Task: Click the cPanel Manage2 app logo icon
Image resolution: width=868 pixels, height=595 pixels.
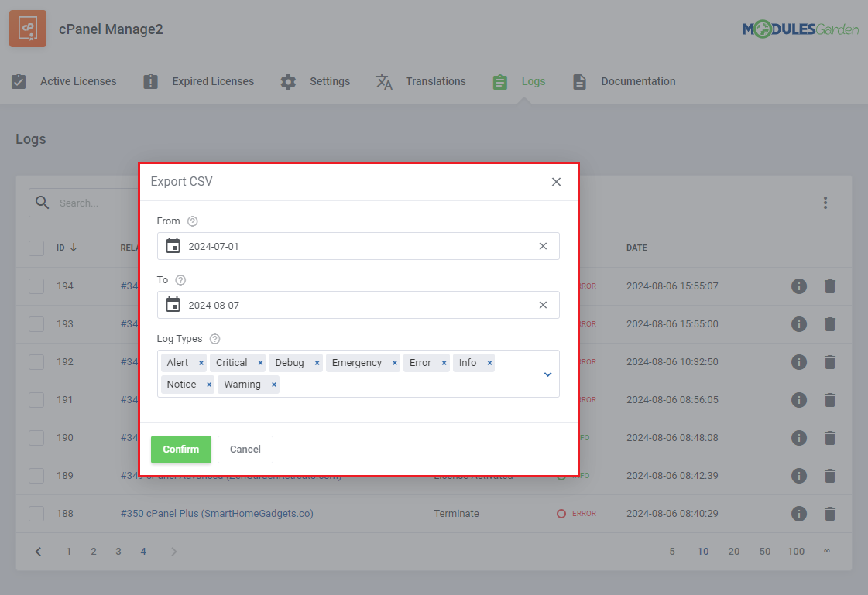Action: point(28,29)
